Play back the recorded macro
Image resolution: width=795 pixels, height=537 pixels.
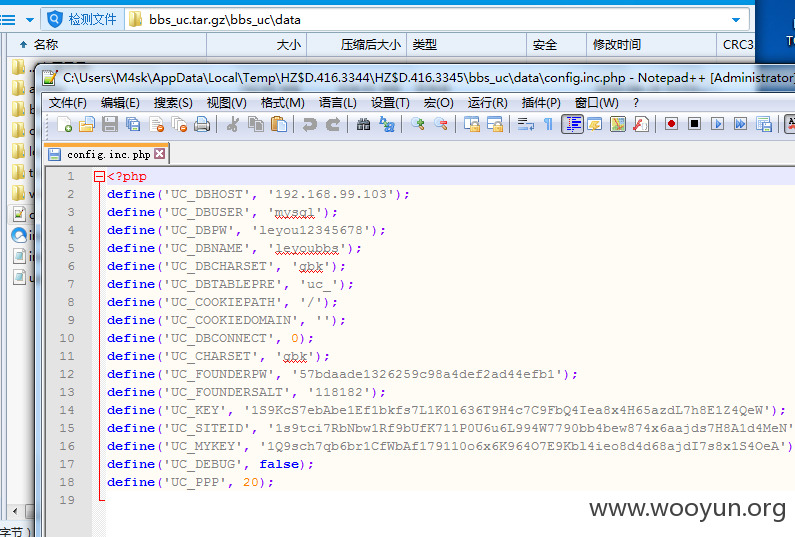[x=717, y=124]
